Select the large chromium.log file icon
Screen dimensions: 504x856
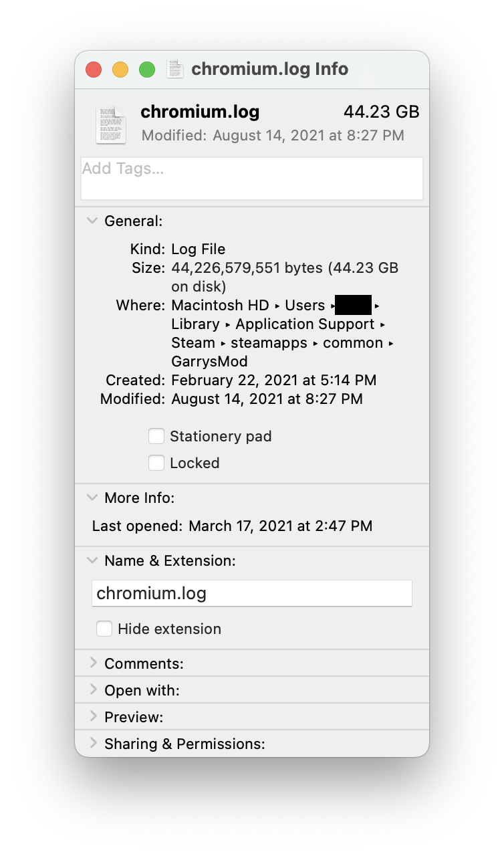point(110,124)
